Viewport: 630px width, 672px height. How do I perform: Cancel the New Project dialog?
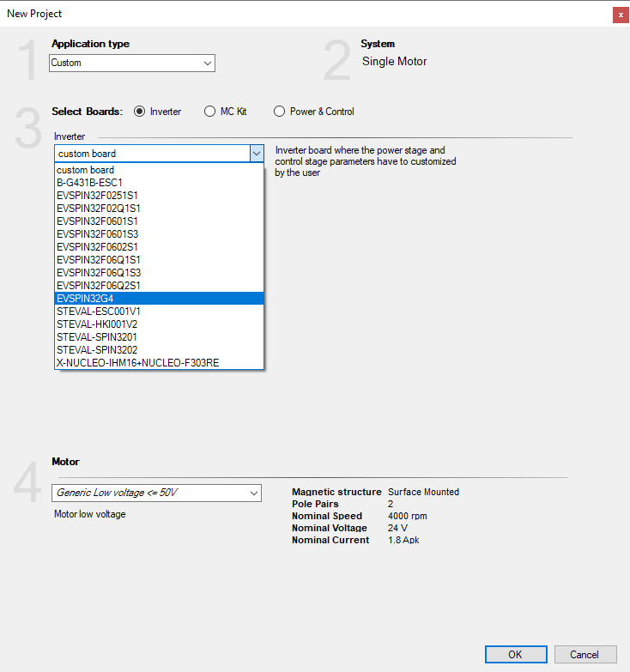(x=585, y=655)
